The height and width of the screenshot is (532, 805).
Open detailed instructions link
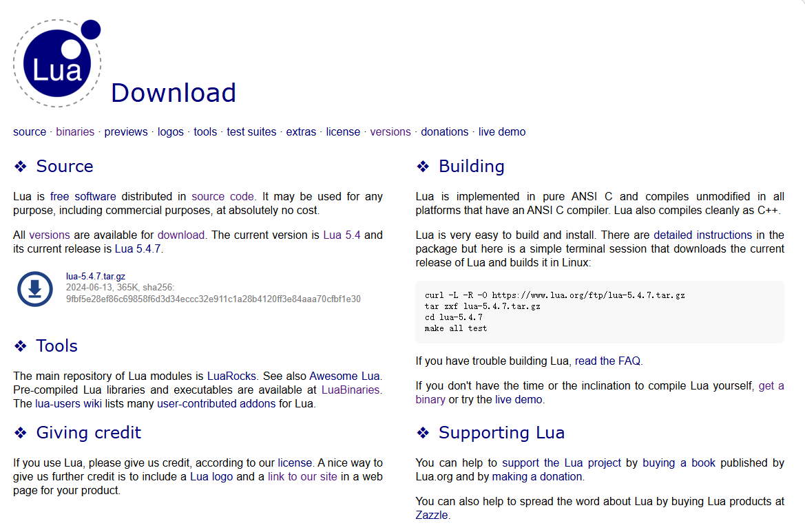[x=703, y=235]
